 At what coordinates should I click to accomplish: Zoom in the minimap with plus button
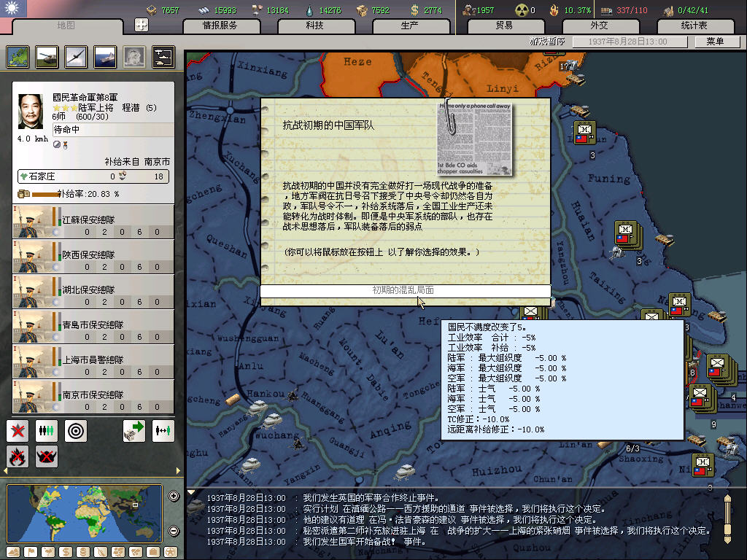[174, 497]
